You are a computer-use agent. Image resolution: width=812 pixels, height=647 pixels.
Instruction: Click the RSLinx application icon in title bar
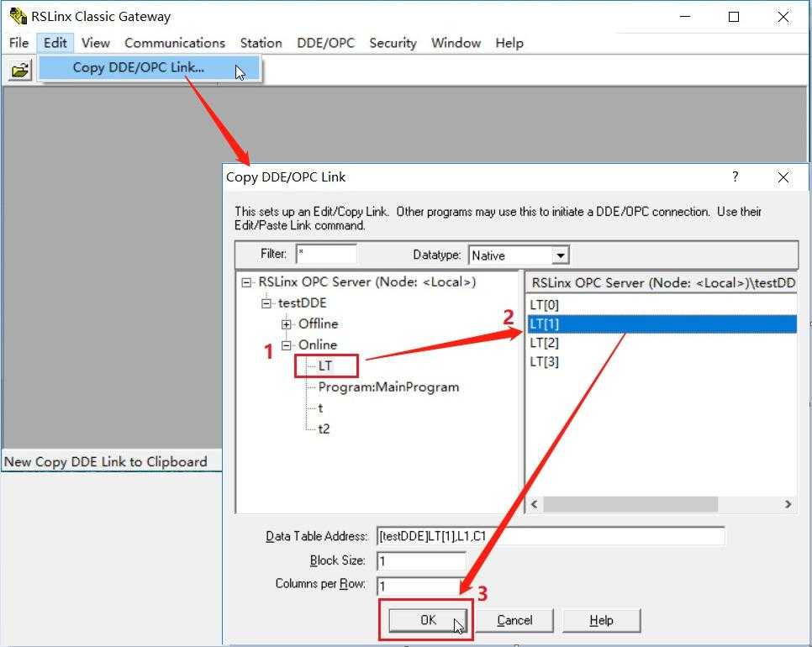point(18,16)
